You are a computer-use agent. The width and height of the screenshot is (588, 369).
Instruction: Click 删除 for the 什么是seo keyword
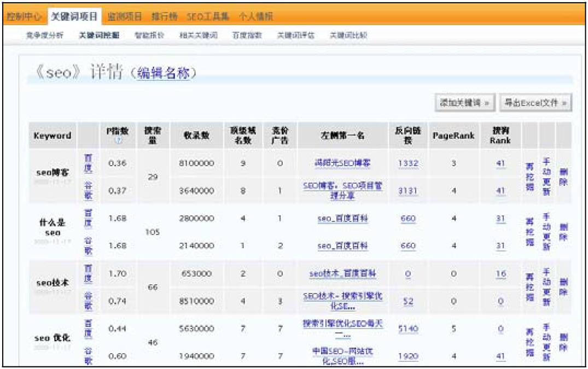[563, 232]
